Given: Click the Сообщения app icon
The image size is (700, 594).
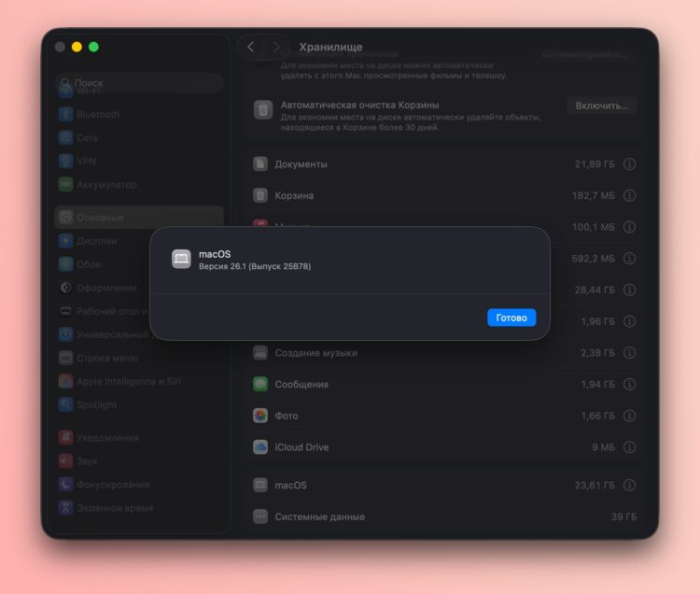Looking at the screenshot, I should [x=260, y=384].
